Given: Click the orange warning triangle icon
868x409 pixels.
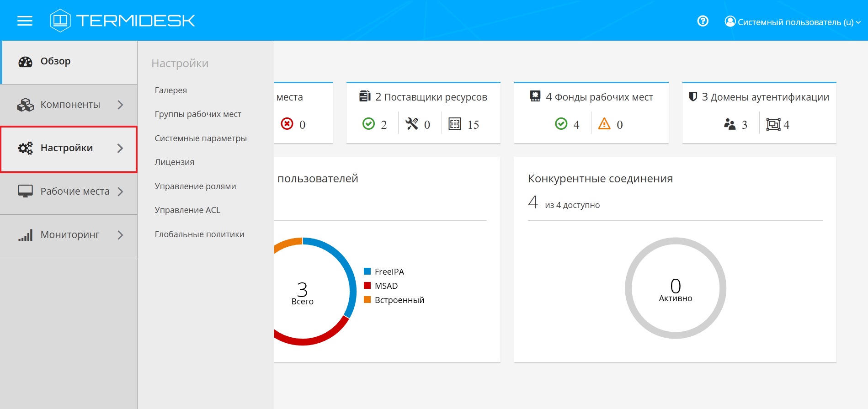Looking at the screenshot, I should (604, 124).
